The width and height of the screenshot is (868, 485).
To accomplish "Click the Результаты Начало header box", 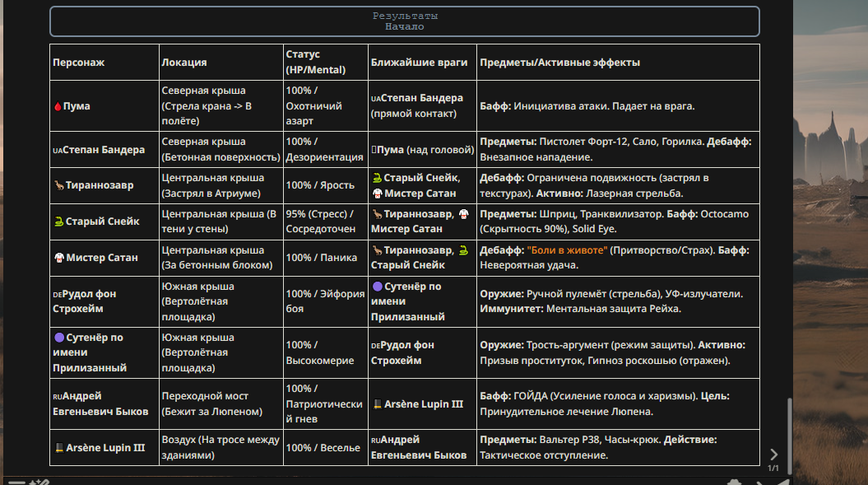I will (x=405, y=21).
